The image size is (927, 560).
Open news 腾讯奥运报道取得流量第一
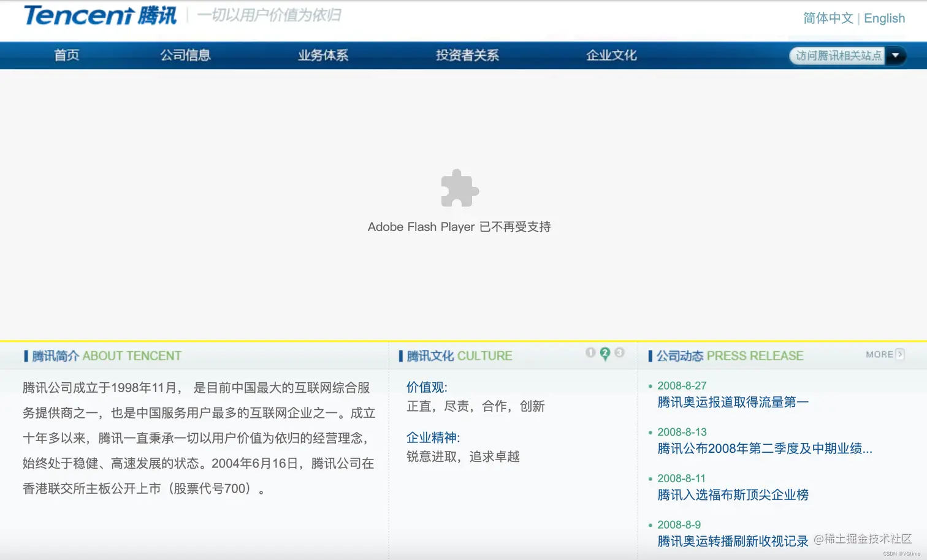[x=733, y=402]
